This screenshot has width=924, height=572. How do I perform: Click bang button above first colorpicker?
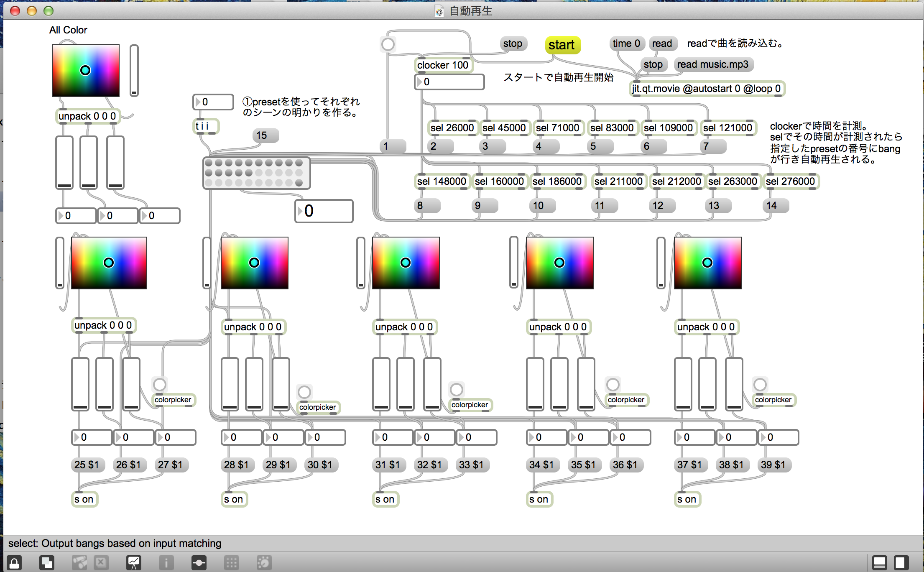(x=160, y=384)
